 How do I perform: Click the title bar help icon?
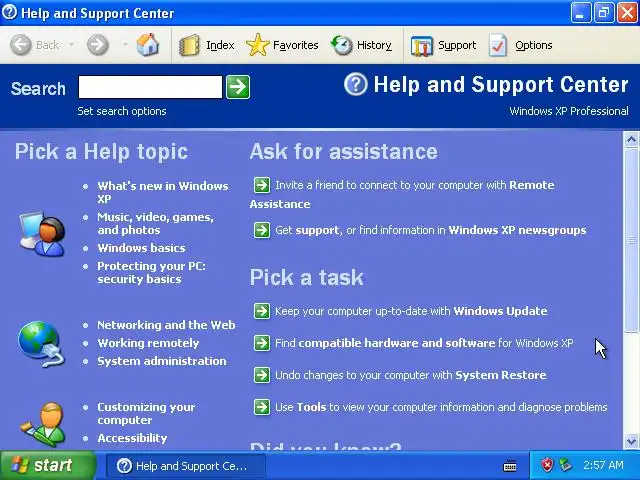coord(9,12)
